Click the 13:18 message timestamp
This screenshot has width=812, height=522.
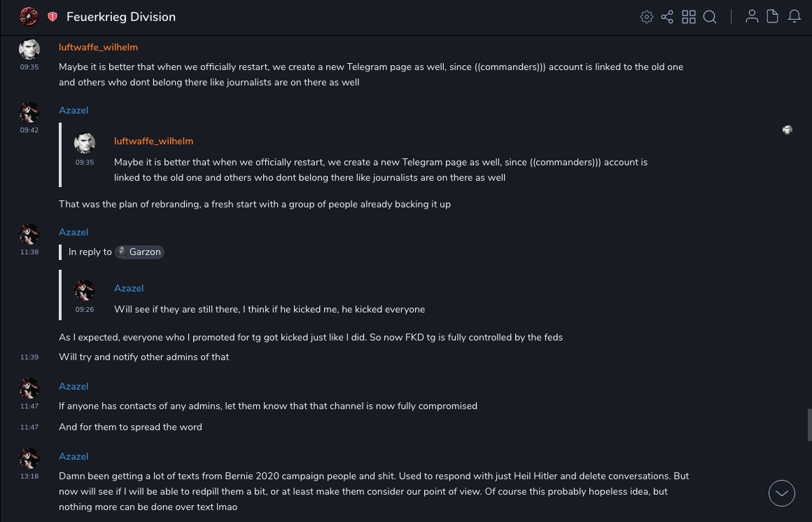point(29,476)
